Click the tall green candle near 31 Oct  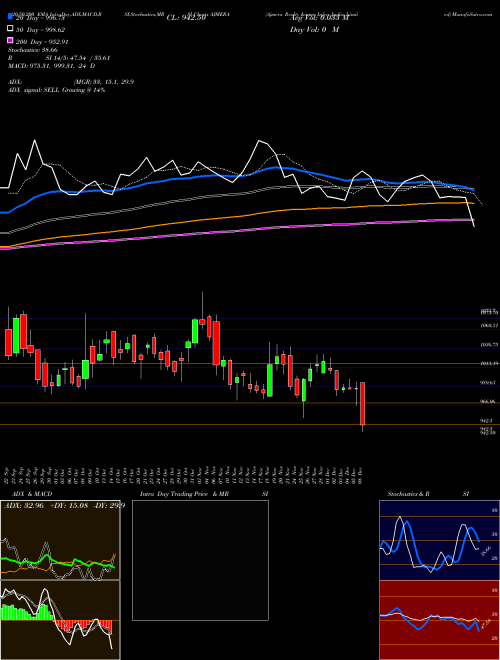tap(195, 331)
